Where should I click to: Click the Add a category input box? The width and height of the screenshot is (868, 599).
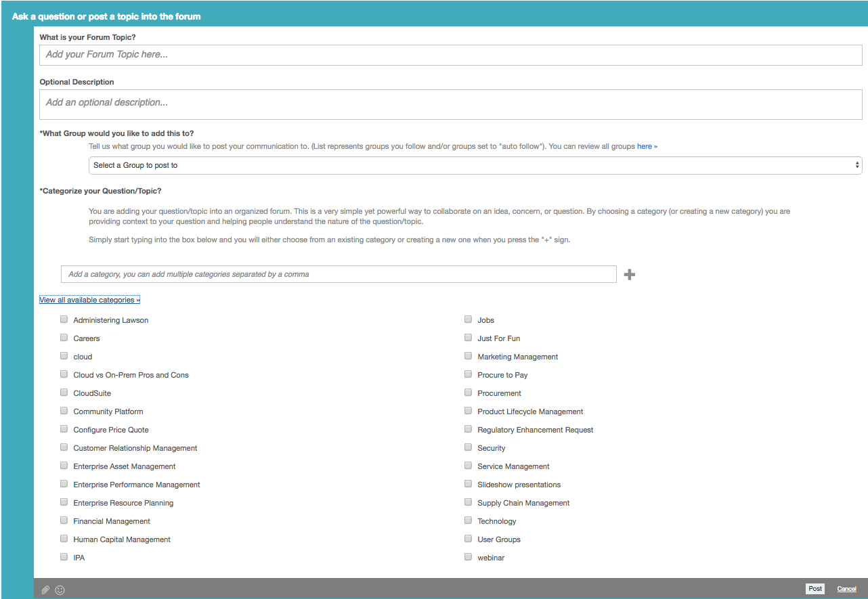coord(339,274)
